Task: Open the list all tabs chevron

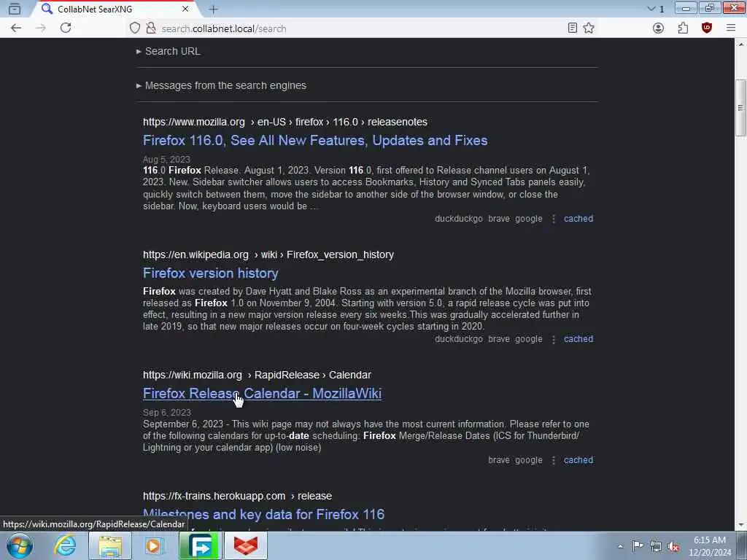Action: (x=651, y=9)
